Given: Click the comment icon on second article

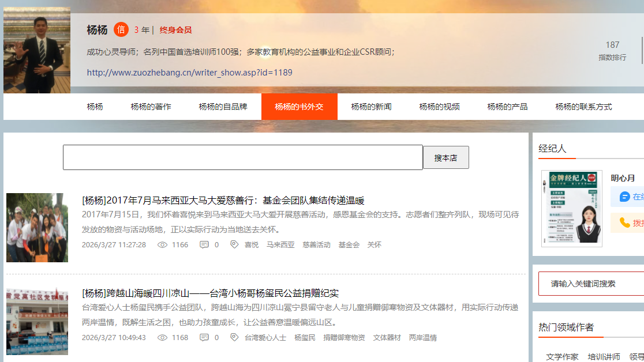Looking at the screenshot, I should [204, 338].
